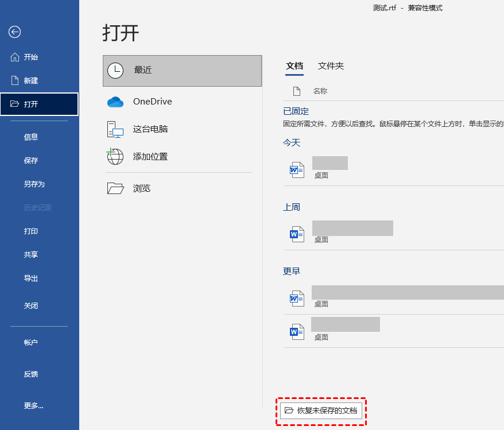Click the new document icon beside 新建
Image resolution: width=504 pixels, height=430 pixels.
point(15,80)
